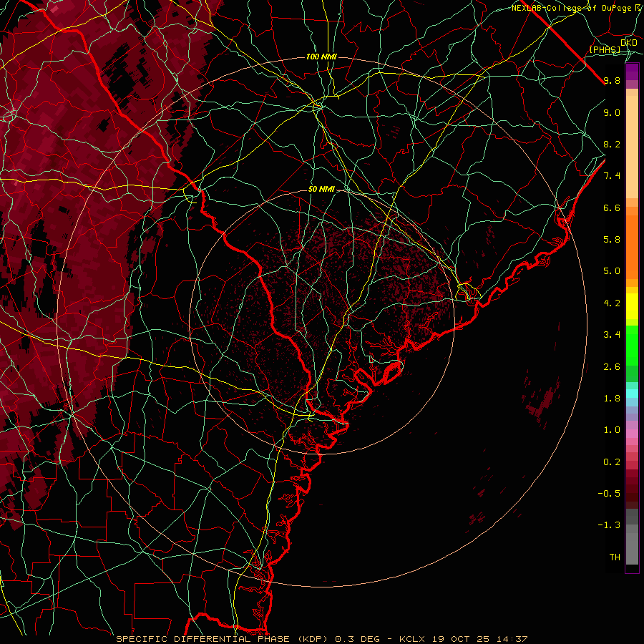Pick the bright green color bar segment

tap(632, 345)
